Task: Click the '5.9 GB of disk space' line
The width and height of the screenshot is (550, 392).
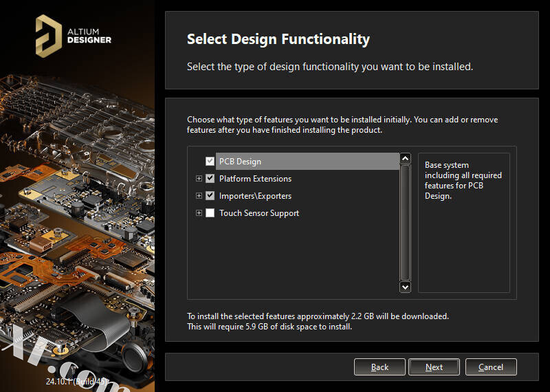Action: [x=269, y=327]
